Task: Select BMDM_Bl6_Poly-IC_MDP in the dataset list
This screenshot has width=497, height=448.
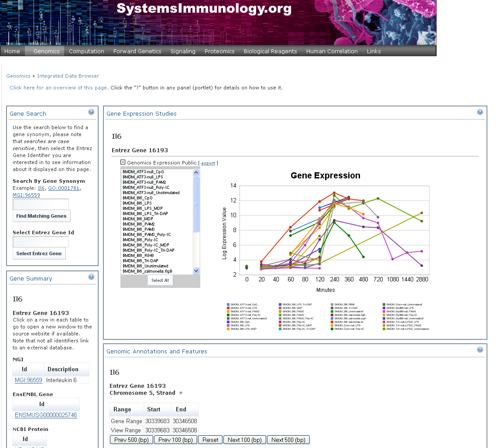Action: pos(157,245)
